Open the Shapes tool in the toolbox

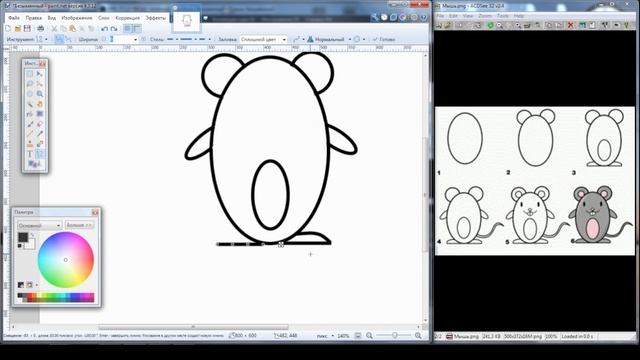coord(33,164)
